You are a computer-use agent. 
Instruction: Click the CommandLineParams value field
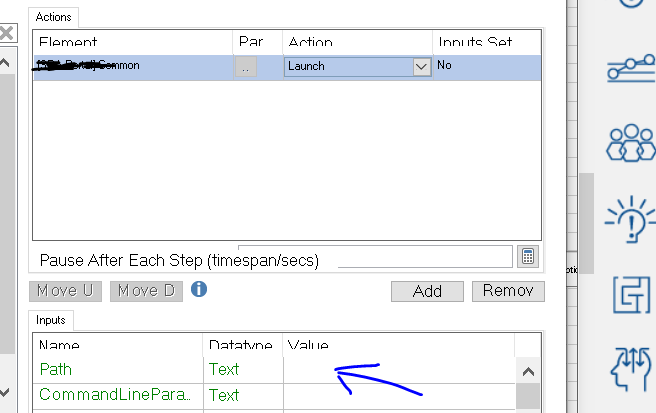click(x=399, y=395)
